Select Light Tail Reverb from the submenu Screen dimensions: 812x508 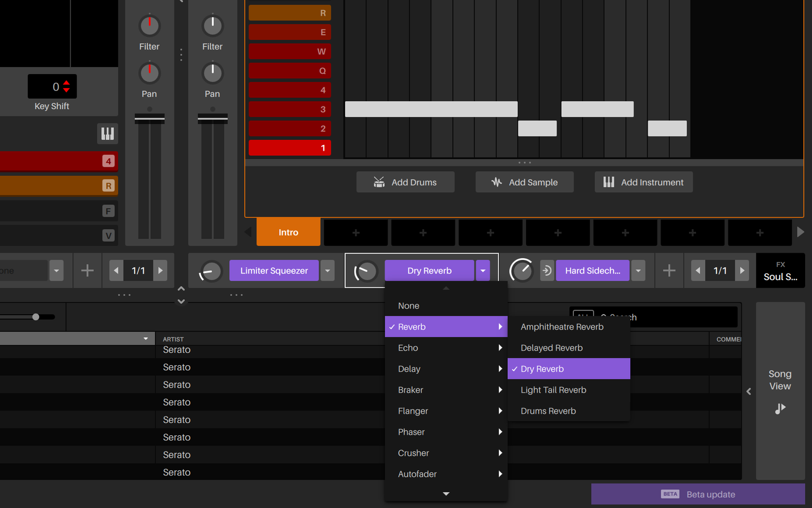[553, 390]
